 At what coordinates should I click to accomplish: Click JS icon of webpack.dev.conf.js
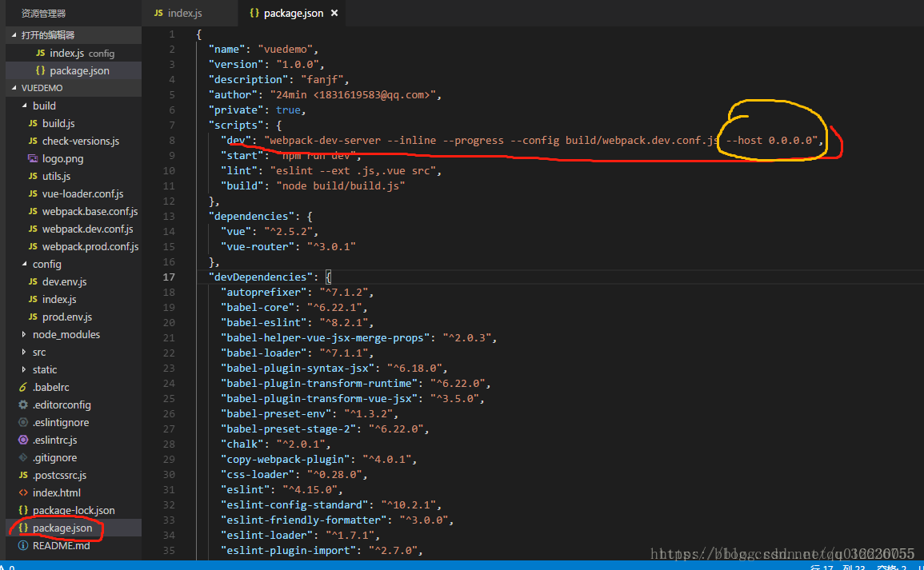point(33,229)
